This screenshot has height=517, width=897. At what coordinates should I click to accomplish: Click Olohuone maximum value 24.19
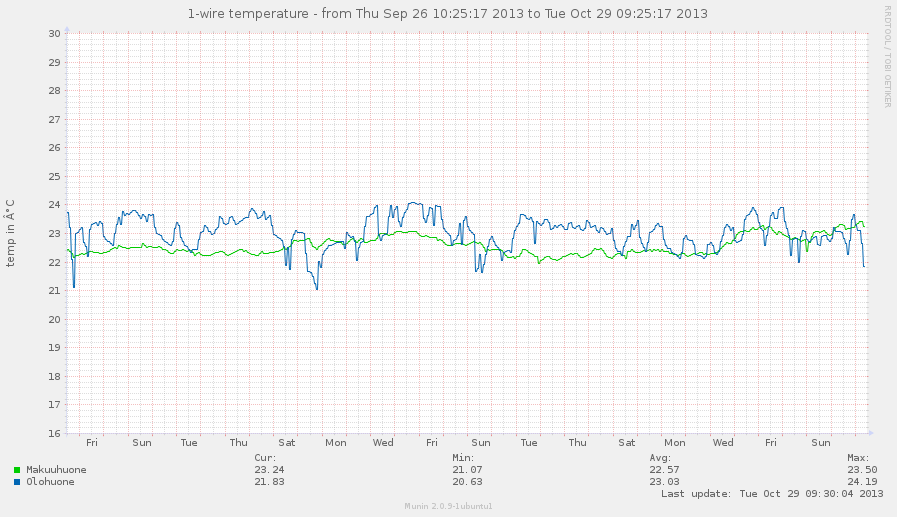coord(862,482)
